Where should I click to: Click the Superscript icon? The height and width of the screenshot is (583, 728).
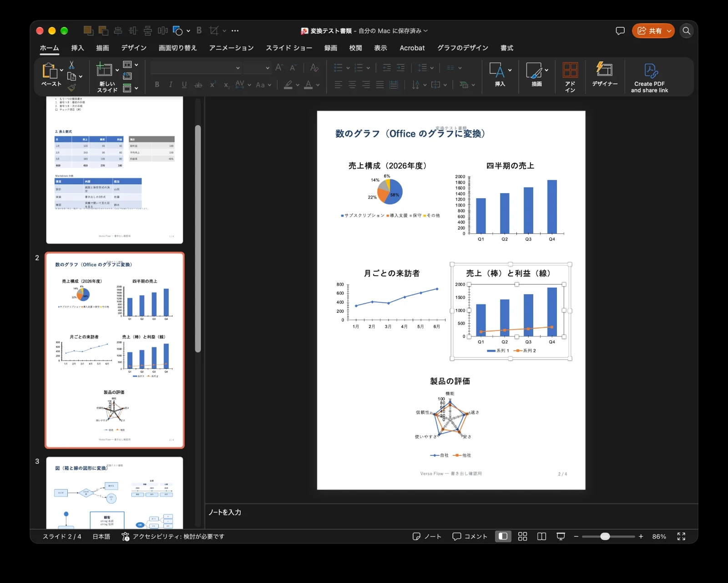click(x=212, y=85)
